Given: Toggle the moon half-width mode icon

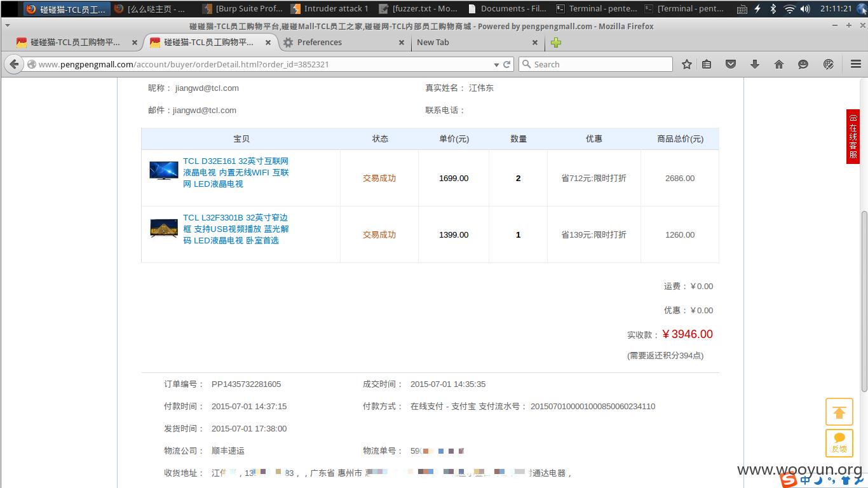Looking at the screenshot, I should tap(818, 480).
